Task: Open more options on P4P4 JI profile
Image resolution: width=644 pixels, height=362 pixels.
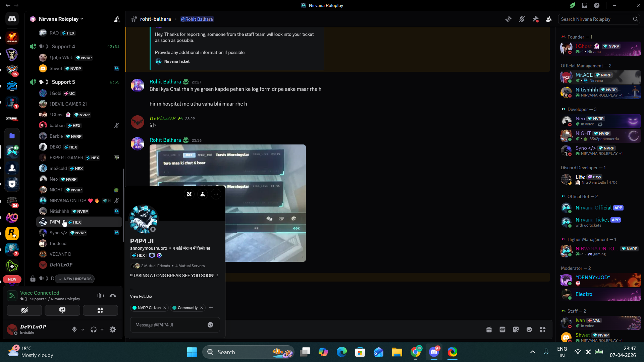Action: 216,194
